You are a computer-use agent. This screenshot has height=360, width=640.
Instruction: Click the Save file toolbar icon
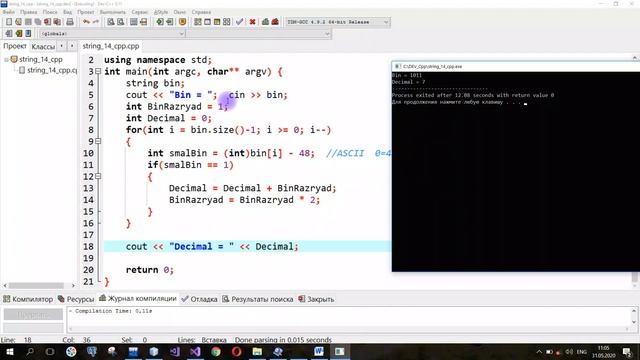point(28,22)
